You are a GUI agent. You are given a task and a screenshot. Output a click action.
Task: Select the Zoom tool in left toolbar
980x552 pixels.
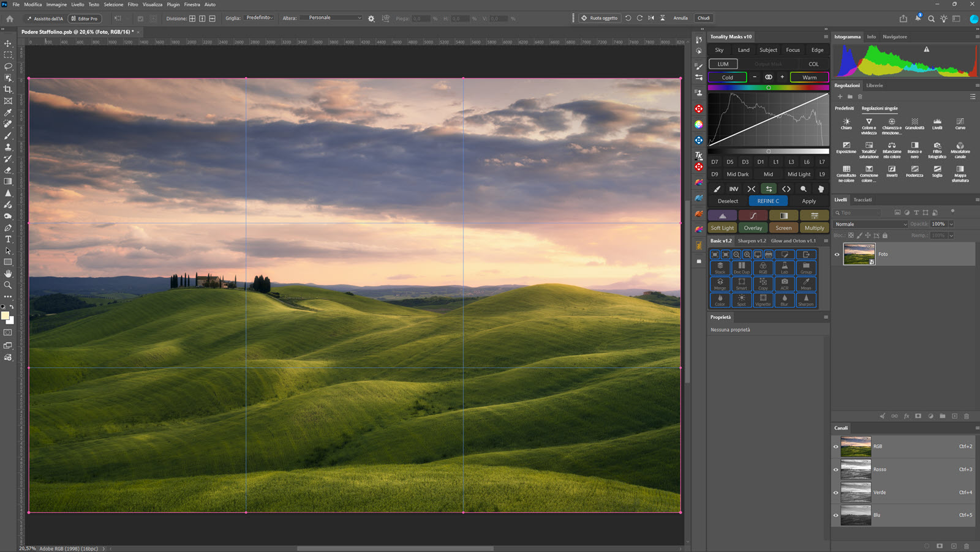(x=8, y=285)
